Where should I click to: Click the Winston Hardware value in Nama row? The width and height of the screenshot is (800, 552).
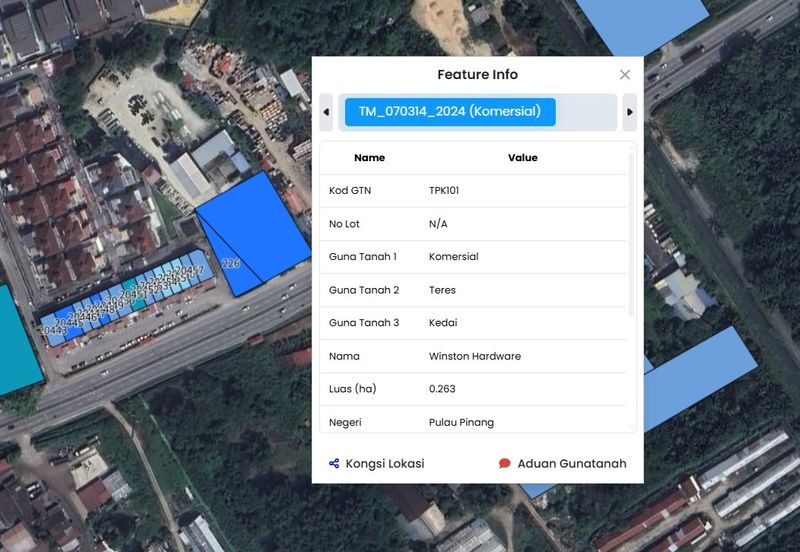[x=474, y=356]
